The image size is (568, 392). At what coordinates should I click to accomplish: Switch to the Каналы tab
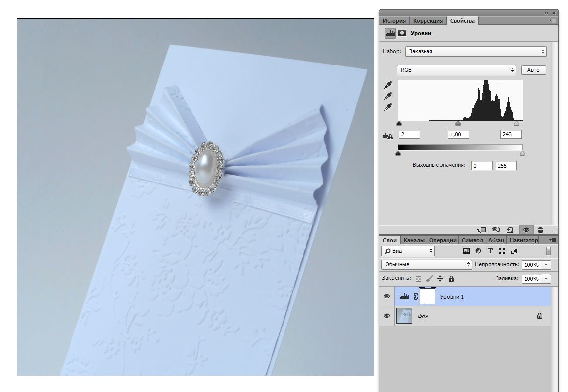(414, 240)
